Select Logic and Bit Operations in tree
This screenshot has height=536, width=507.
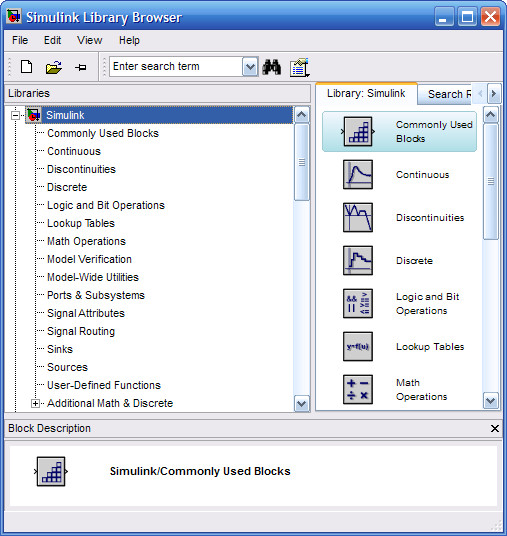106,205
